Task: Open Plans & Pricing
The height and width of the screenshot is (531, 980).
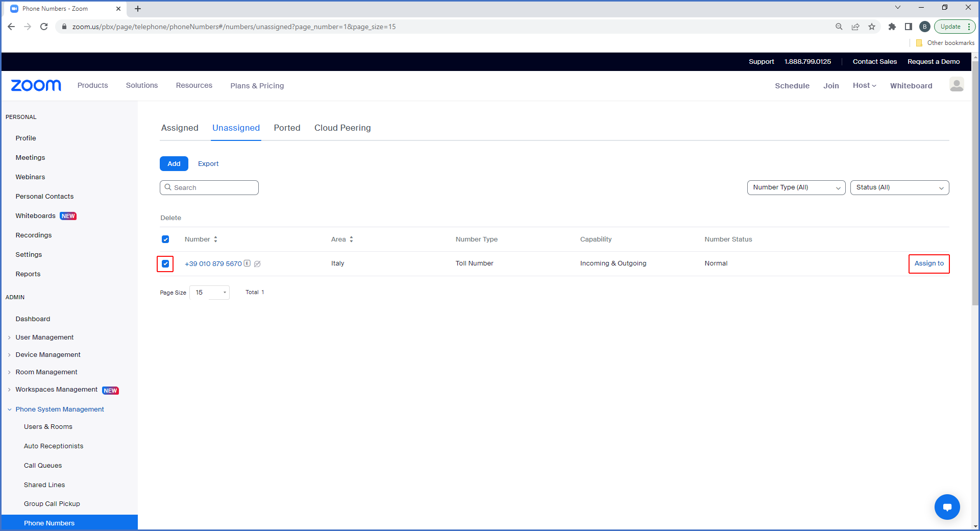Action: tap(257, 86)
